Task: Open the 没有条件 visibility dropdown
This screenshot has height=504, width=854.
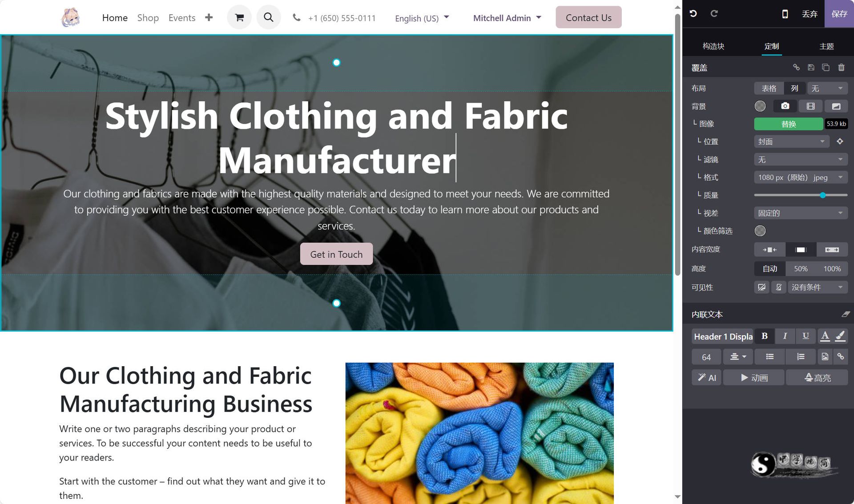Action: point(818,287)
